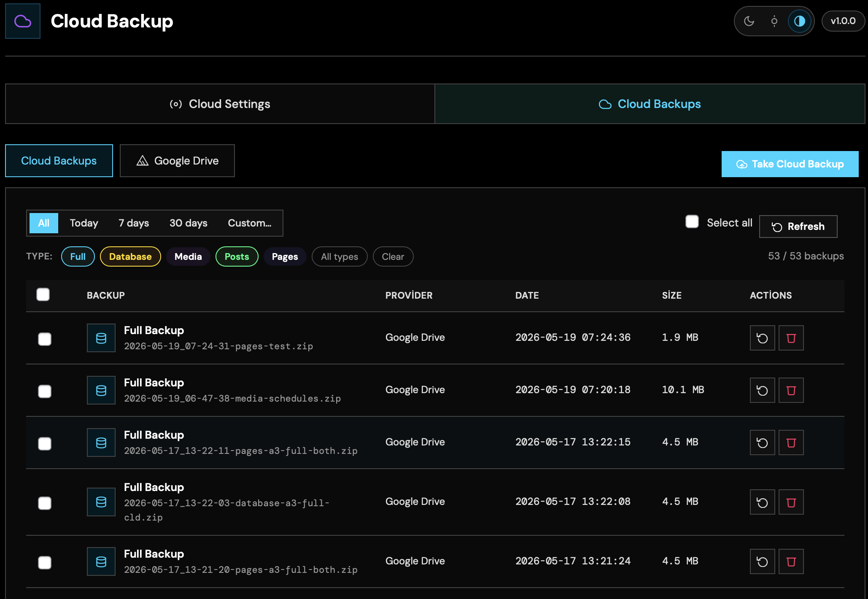Toggle the Media type filter chip
The image size is (868, 599).
click(188, 256)
